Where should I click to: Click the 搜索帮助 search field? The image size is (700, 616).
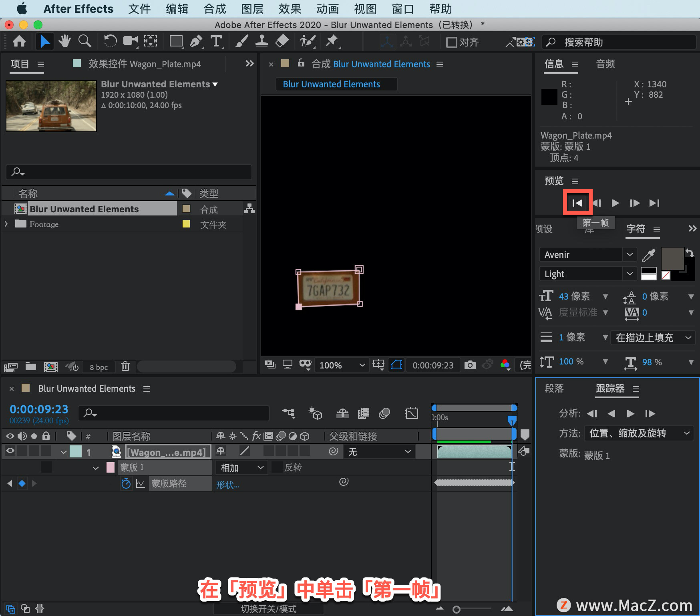(619, 42)
